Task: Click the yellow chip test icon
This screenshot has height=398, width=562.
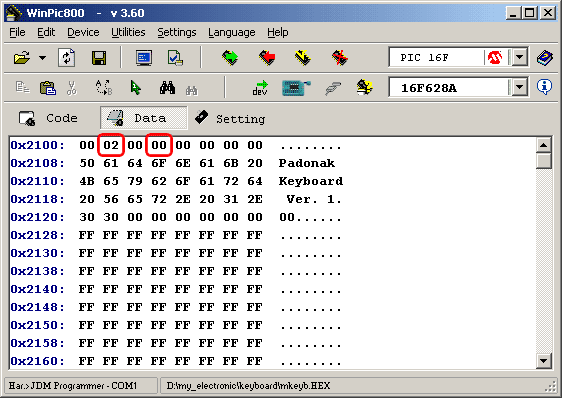Action: pyautogui.click(x=365, y=87)
